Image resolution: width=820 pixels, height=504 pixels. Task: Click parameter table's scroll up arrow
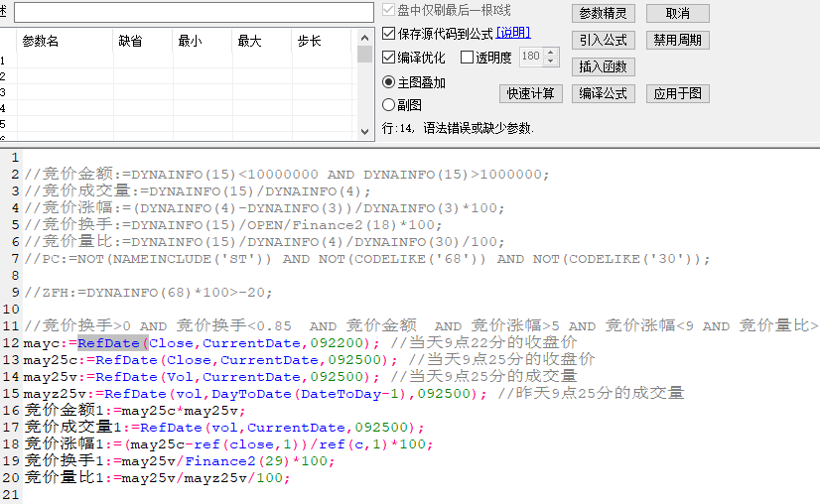(365, 38)
